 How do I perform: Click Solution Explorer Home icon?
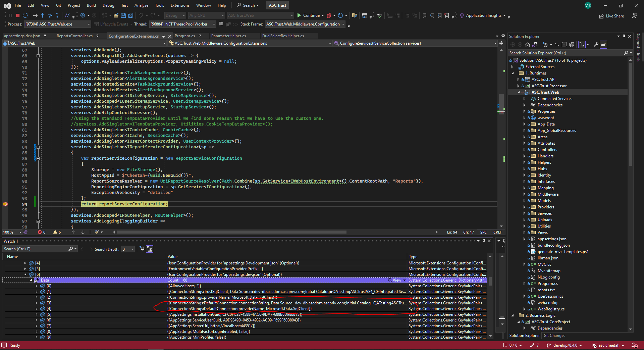(x=527, y=45)
